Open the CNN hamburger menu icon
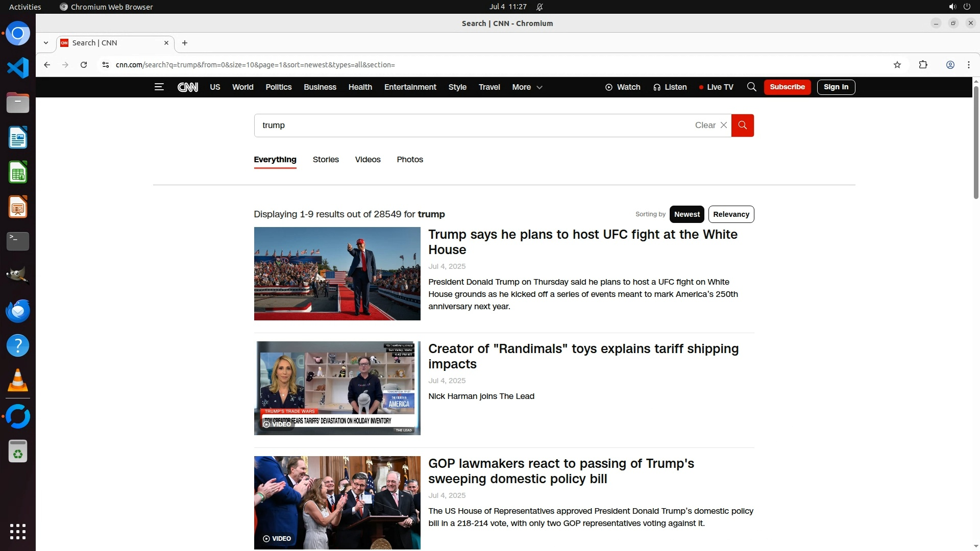 pyautogui.click(x=159, y=87)
